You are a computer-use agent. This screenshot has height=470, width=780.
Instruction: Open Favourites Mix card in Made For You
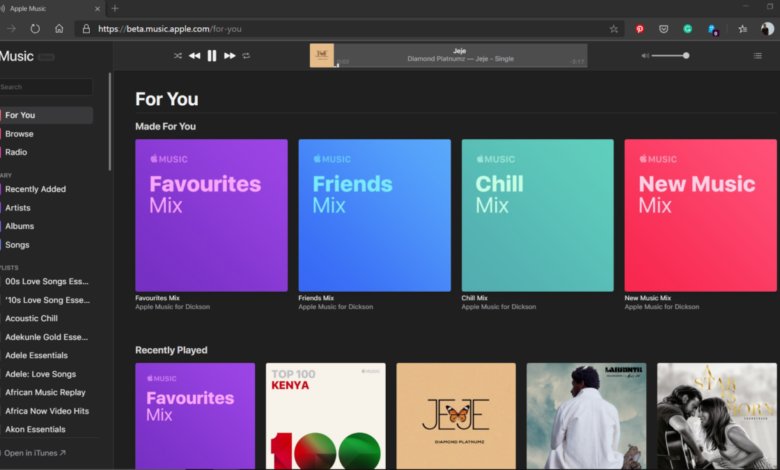tap(211, 215)
